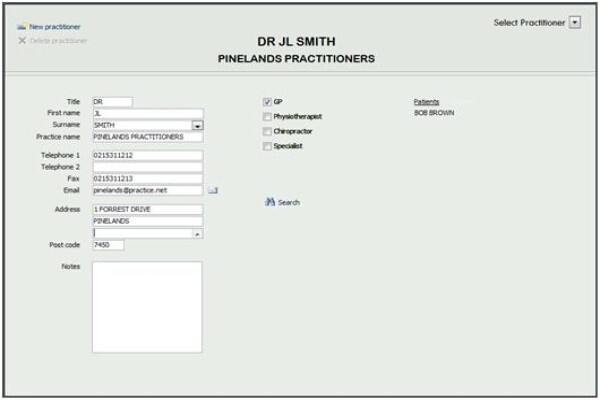Open the third address line dropdown
Image resolution: width=600 pixels, height=400 pixels.
197,234
